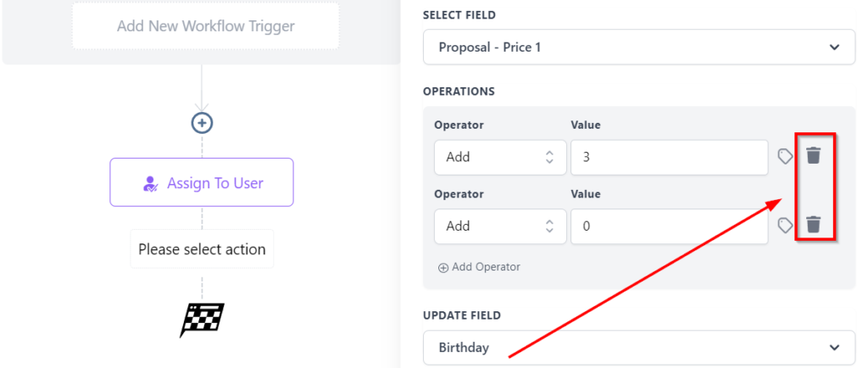The width and height of the screenshot is (868, 368).
Task: Open the first row's Operator dropdown
Action: click(x=498, y=157)
